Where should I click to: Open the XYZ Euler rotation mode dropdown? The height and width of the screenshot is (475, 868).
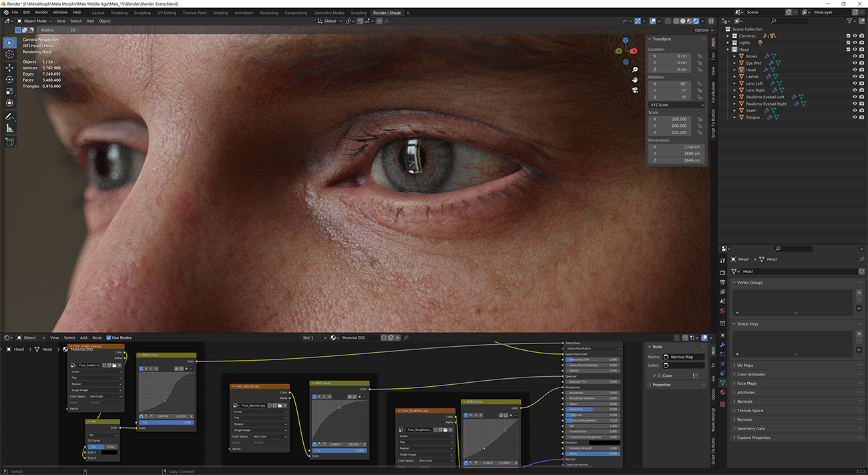coord(676,105)
